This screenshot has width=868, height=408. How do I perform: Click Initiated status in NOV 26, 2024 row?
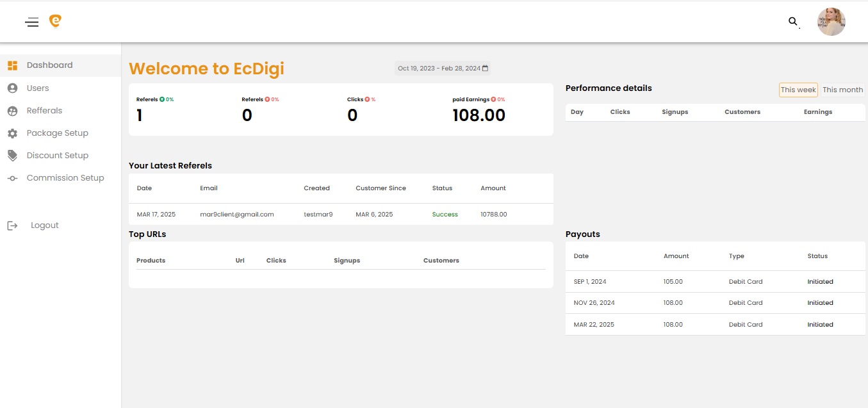pyautogui.click(x=821, y=303)
